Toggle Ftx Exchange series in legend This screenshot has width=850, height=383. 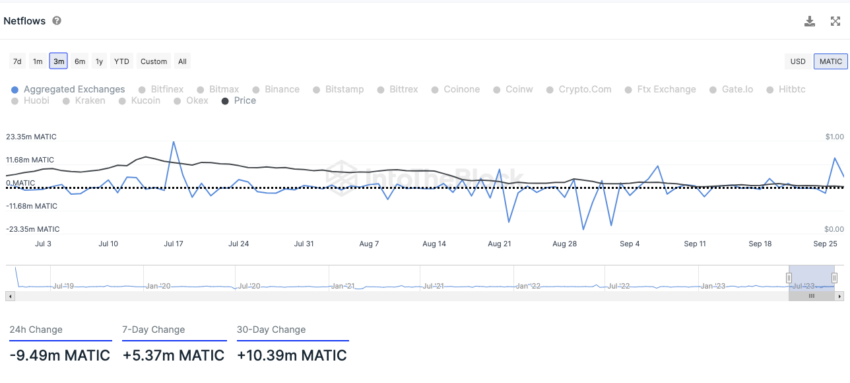tap(660, 89)
